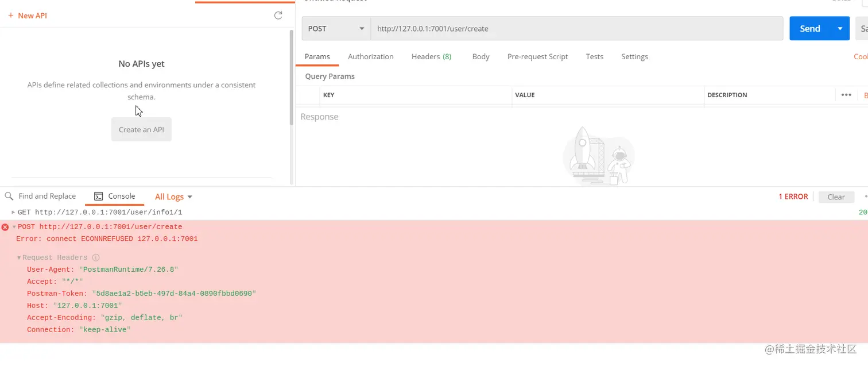Click the User-Agent header line
The image size is (868, 366).
tap(103, 269)
